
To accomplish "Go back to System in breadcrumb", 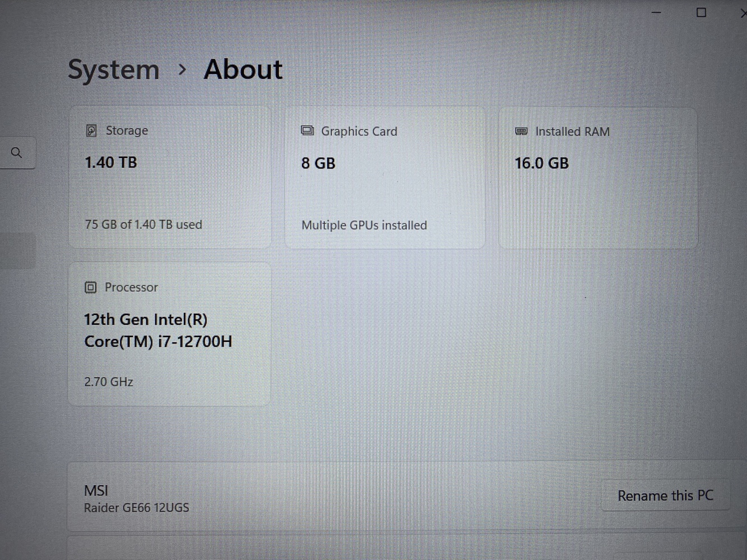I will pos(114,69).
